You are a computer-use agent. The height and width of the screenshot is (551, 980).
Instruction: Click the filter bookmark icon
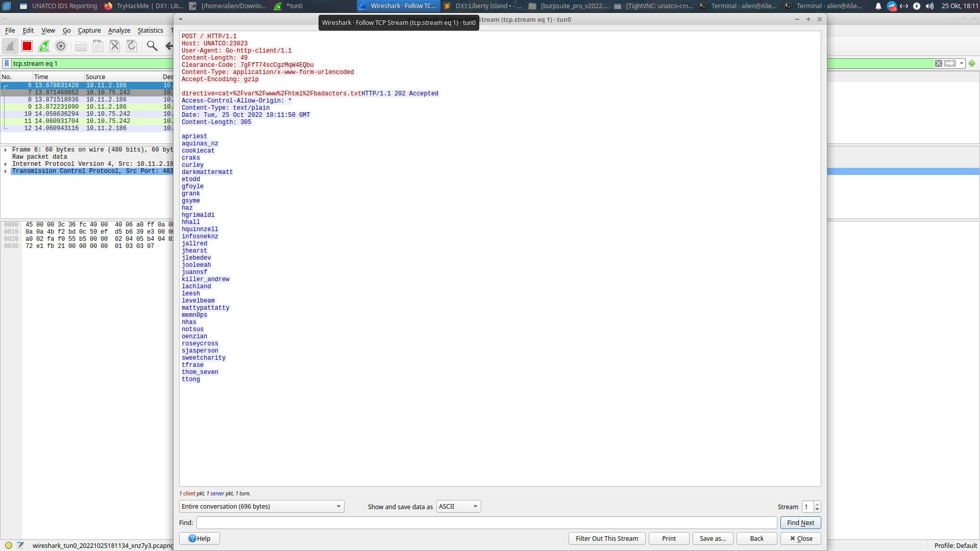[x=7, y=63]
